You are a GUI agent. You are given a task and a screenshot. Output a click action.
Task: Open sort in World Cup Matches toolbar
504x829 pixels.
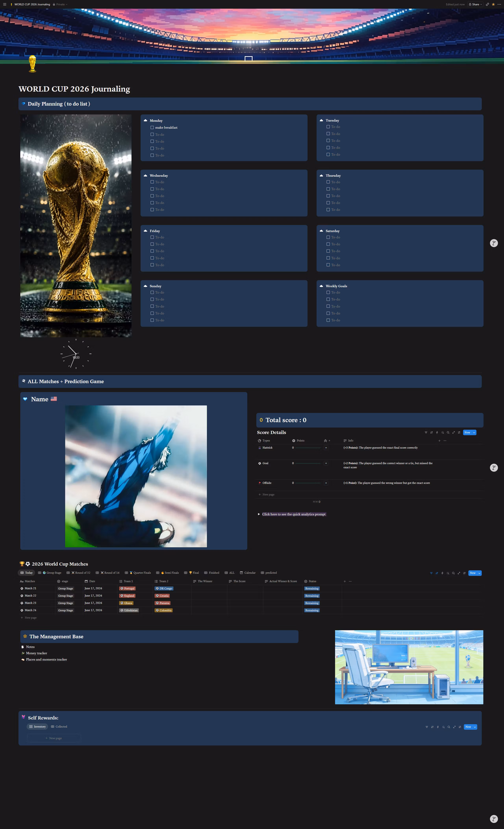(x=437, y=573)
